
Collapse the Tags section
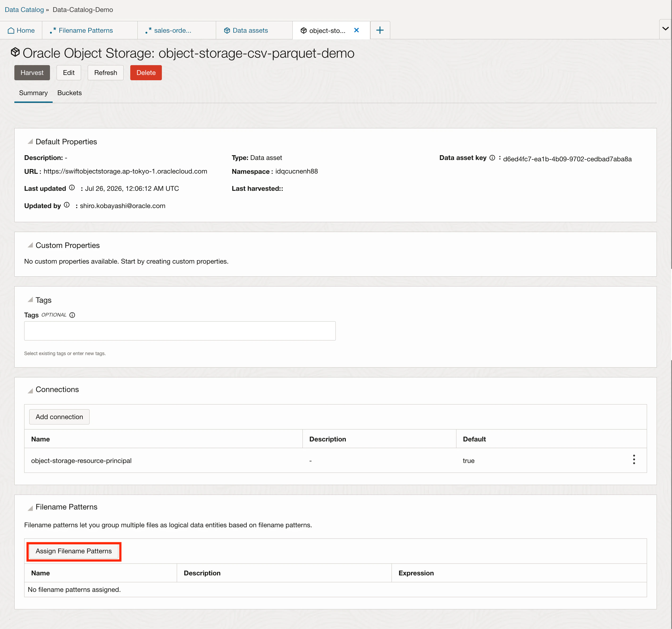[x=30, y=300]
